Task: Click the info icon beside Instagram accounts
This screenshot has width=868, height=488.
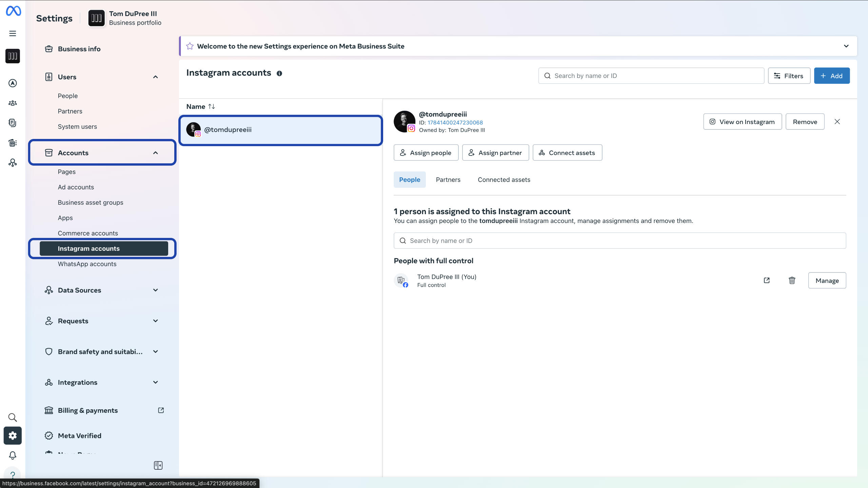Action: [279, 74]
